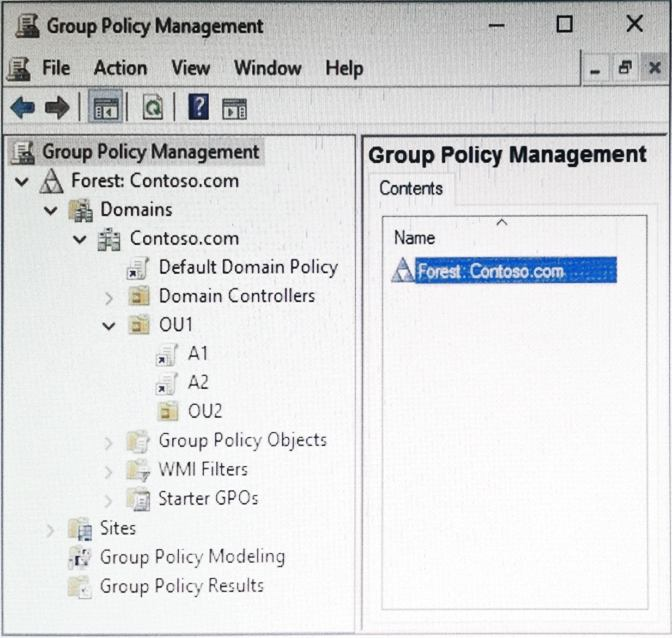The image size is (672, 638).
Task: Click the Back arrow toolbar icon
Action: coord(22,107)
